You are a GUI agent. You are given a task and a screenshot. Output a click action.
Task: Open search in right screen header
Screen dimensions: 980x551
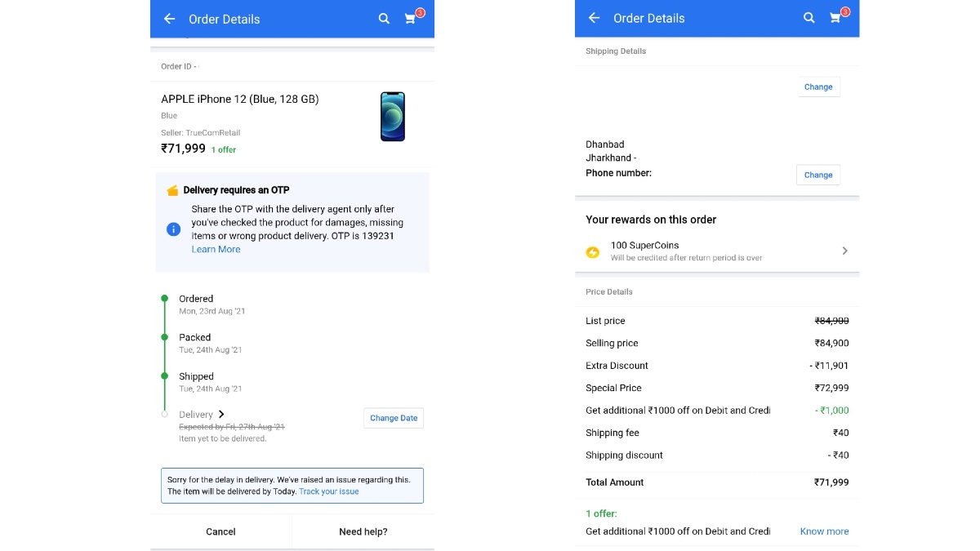pyautogui.click(x=808, y=18)
